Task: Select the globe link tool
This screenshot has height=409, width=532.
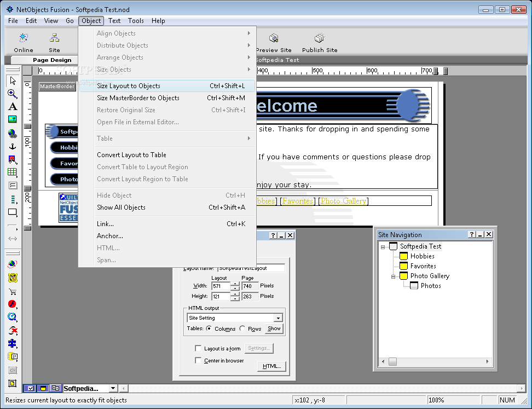Action: click(13, 134)
